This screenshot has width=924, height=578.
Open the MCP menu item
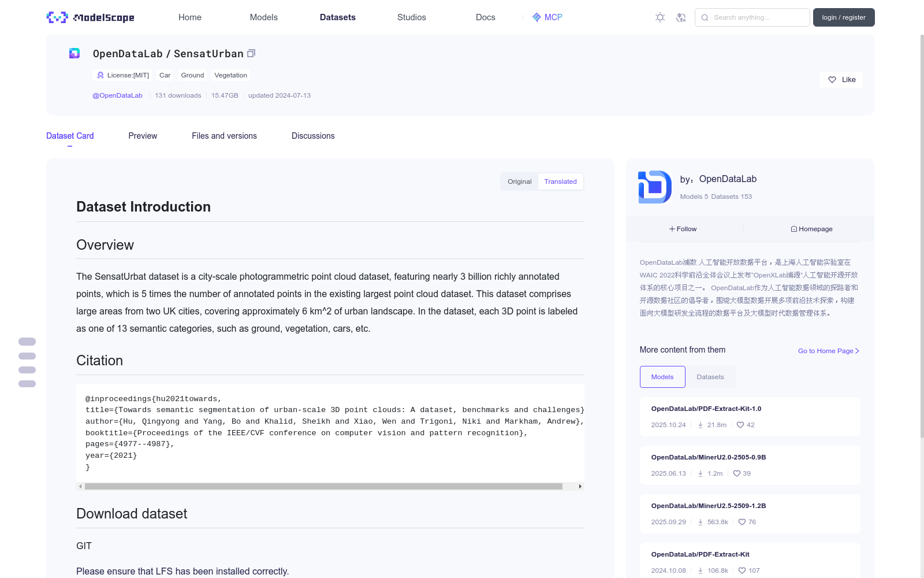(x=547, y=17)
